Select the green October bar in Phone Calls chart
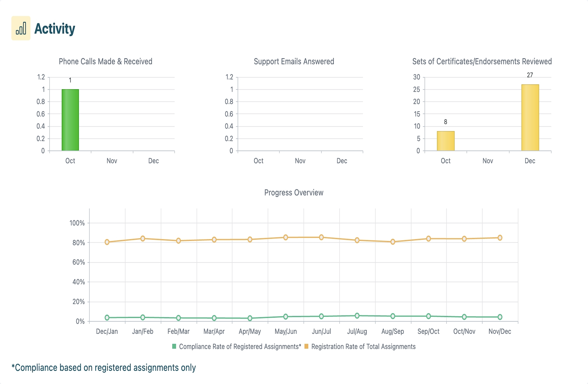Viewport: 588px width, 384px height. tap(70, 120)
